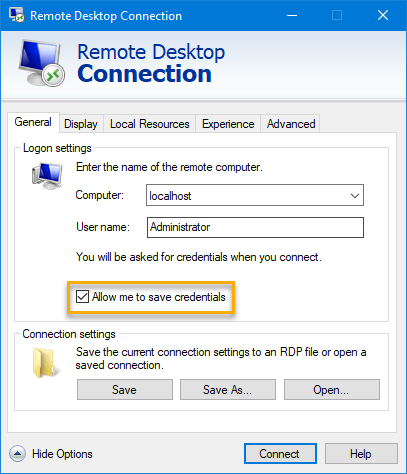This screenshot has width=407, height=474.
Task: Click the Save As... button
Action: pos(228,389)
